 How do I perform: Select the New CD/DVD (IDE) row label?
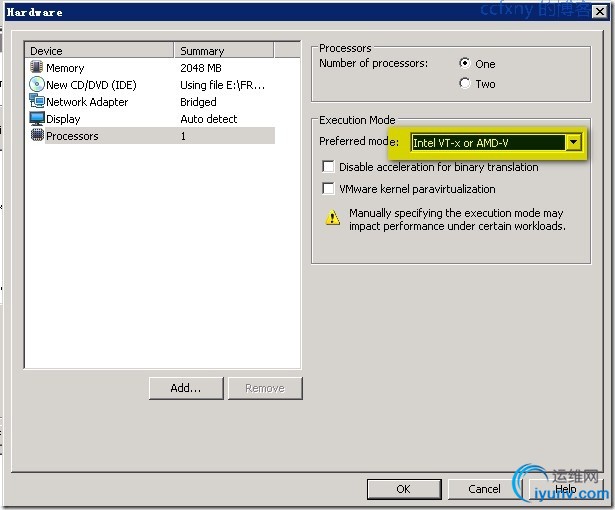[91, 85]
